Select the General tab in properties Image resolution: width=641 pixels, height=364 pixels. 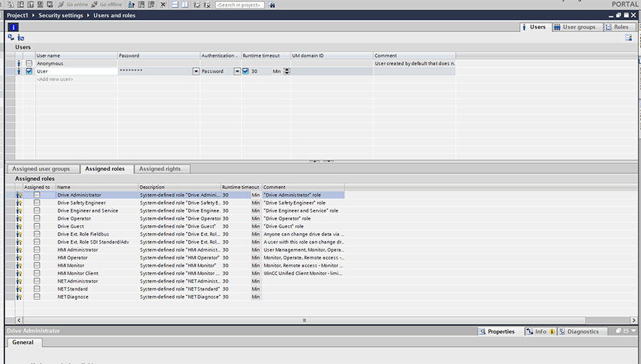coord(23,343)
